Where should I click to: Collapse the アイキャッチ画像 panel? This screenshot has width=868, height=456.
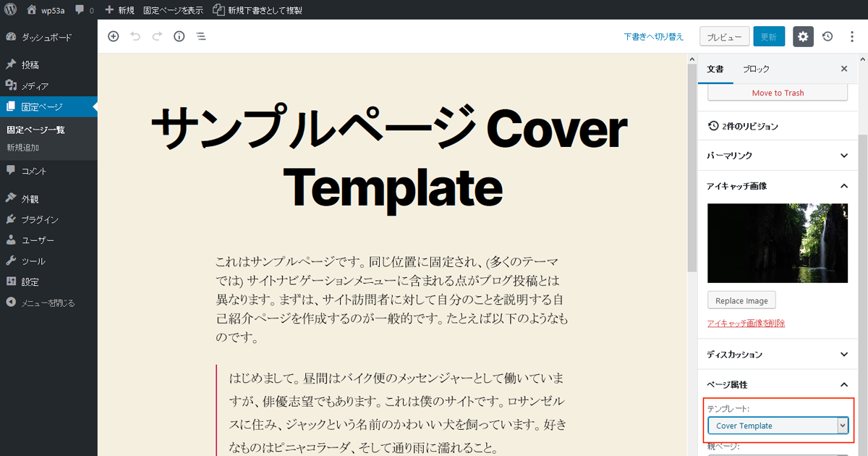pyautogui.click(x=777, y=185)
